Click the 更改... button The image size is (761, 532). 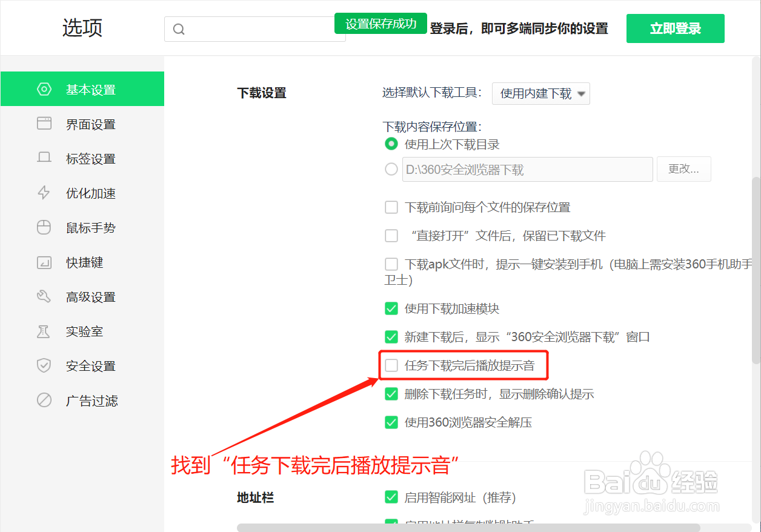[x=684, y=169]
